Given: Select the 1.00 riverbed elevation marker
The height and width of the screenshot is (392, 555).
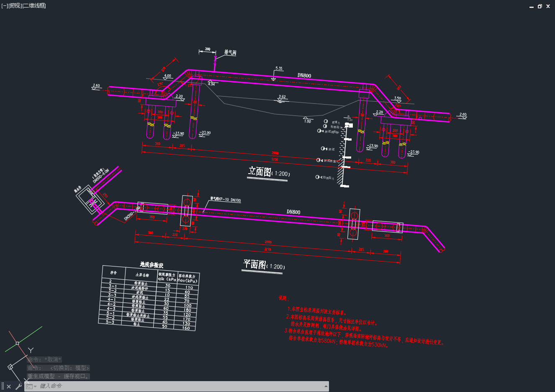Looking at the screenshot, I should pyautogui.click(x=308, y=121).
